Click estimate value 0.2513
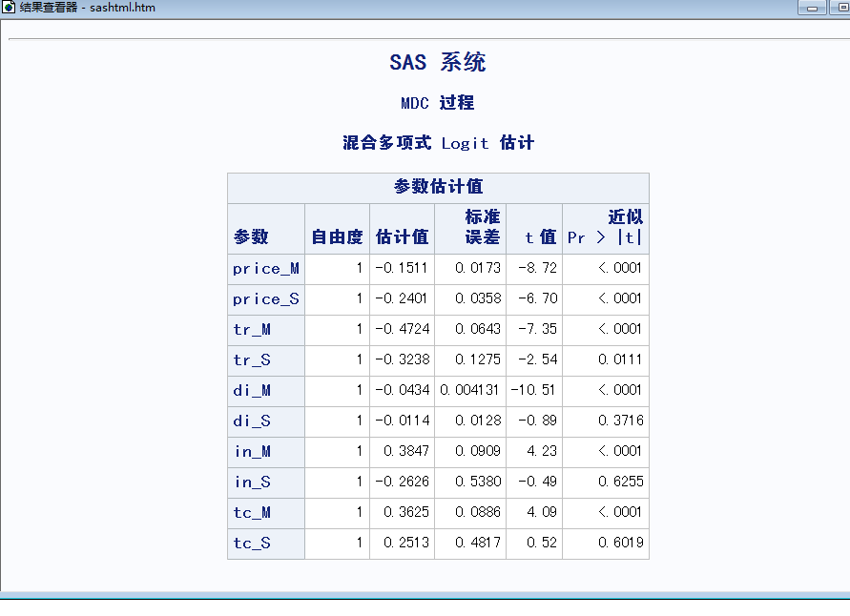 (406, 543)
